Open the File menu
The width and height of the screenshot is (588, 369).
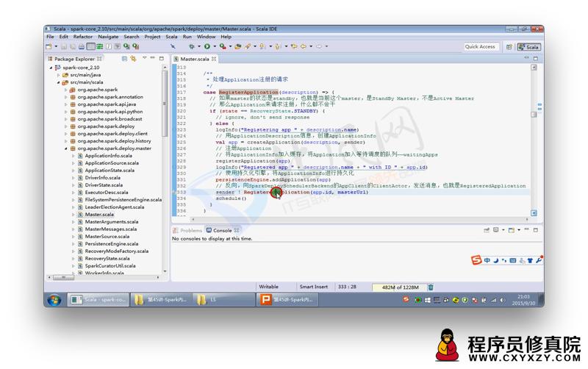pyautogui.click(x=50, y=37)
